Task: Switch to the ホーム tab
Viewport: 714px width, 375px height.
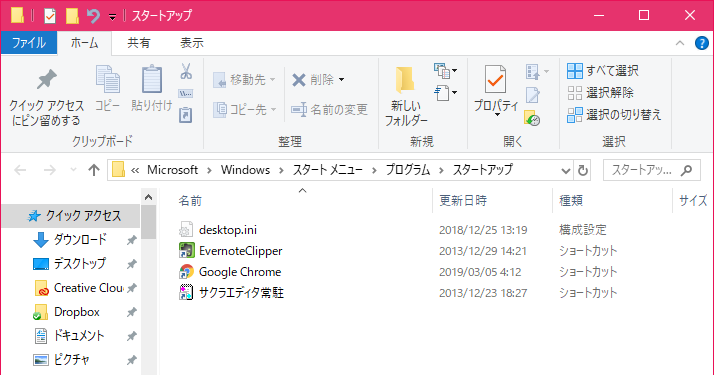Action: (84, 43)
